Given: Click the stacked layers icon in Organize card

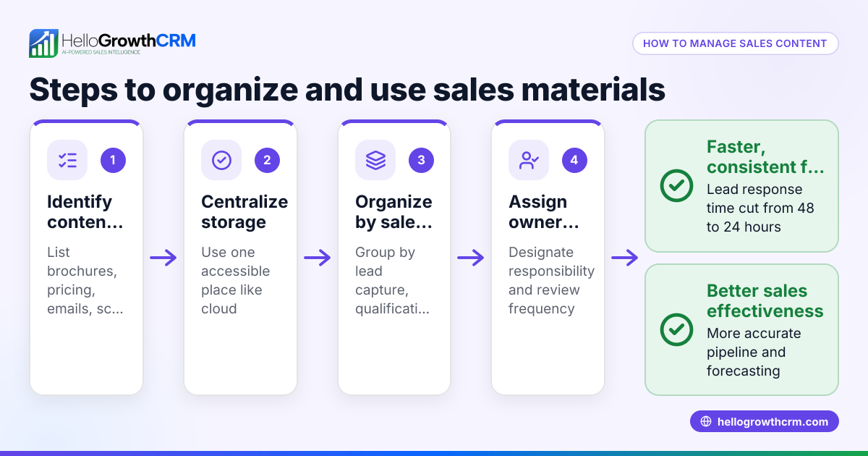Looking at the screenshot, I should 375,160.
